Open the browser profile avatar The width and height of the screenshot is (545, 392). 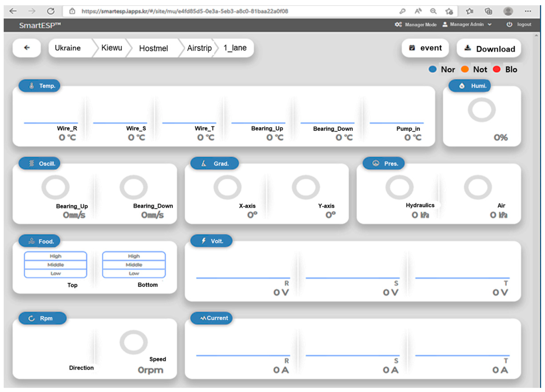point(508,11)
